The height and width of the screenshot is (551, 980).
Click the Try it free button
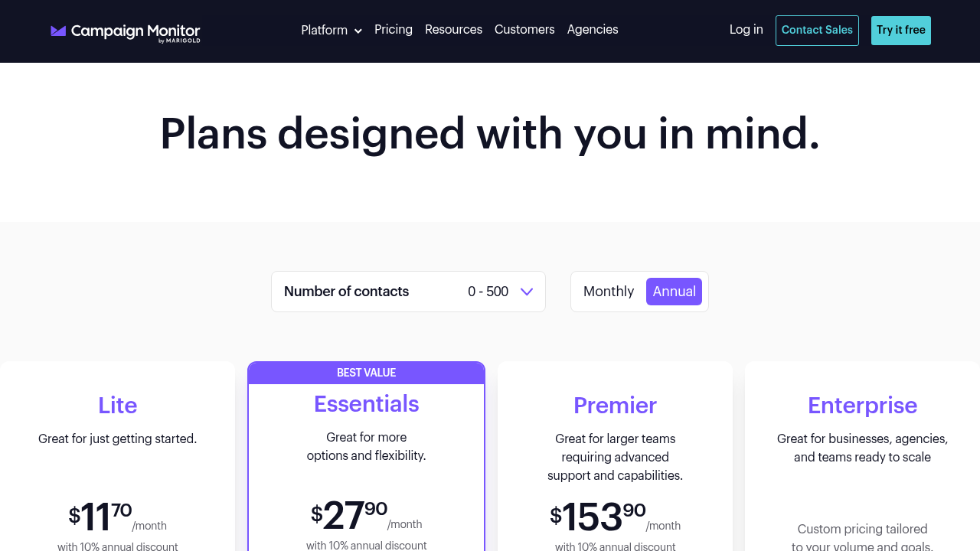901,31
